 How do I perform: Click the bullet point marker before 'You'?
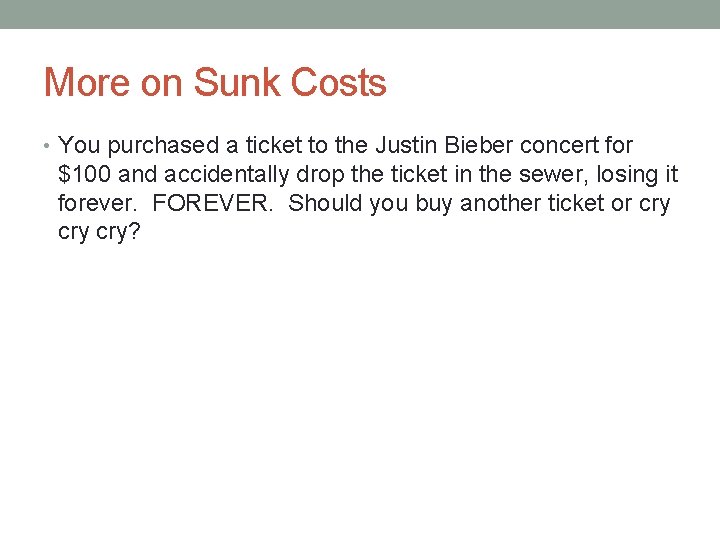[48, 147]
